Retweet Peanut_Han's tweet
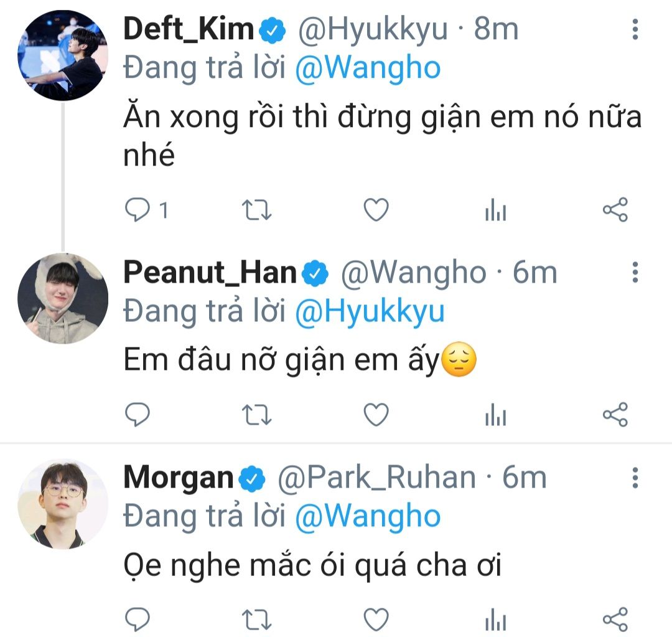672x637 pixels. tap(256, 413)
